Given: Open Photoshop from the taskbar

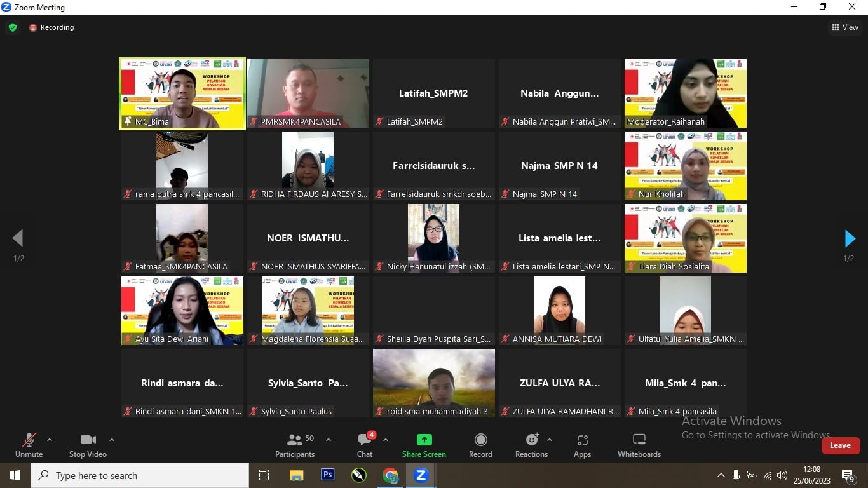Looking at the screenshot, I should coord(327,475).
